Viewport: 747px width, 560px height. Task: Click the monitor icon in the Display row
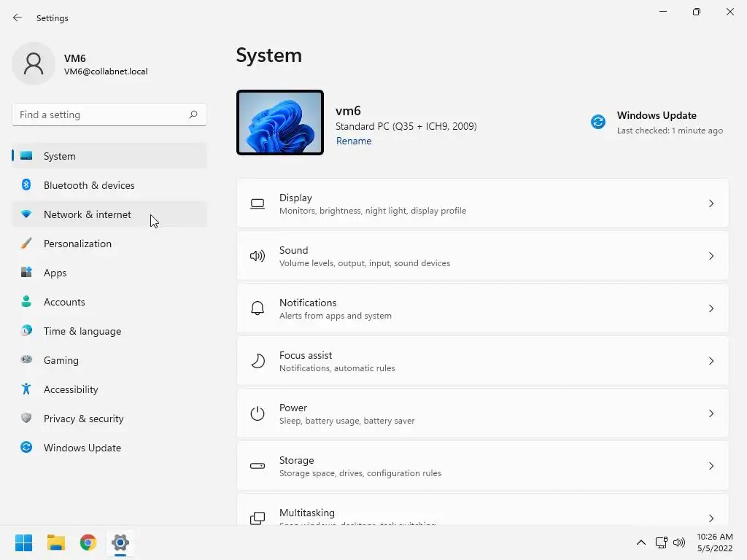click(258, 204)
